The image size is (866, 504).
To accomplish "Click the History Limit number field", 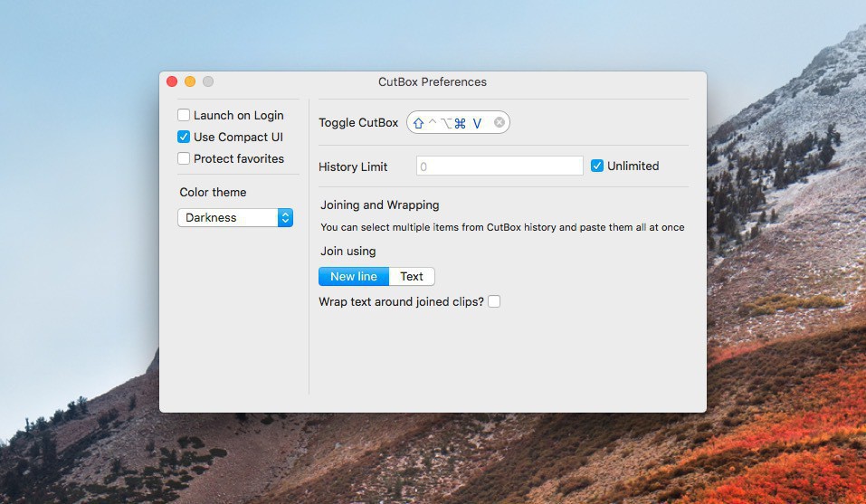I will coord(500,166).
